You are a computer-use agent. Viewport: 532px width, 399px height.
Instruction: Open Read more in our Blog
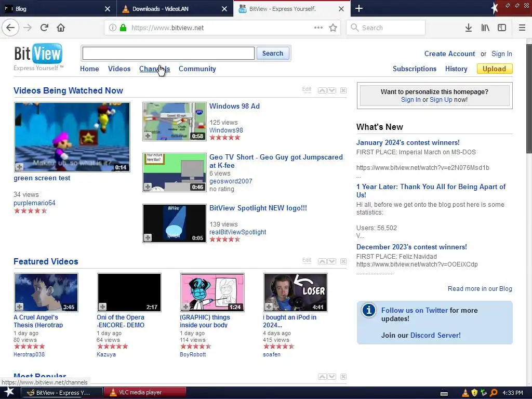click(x=480, y=289)
